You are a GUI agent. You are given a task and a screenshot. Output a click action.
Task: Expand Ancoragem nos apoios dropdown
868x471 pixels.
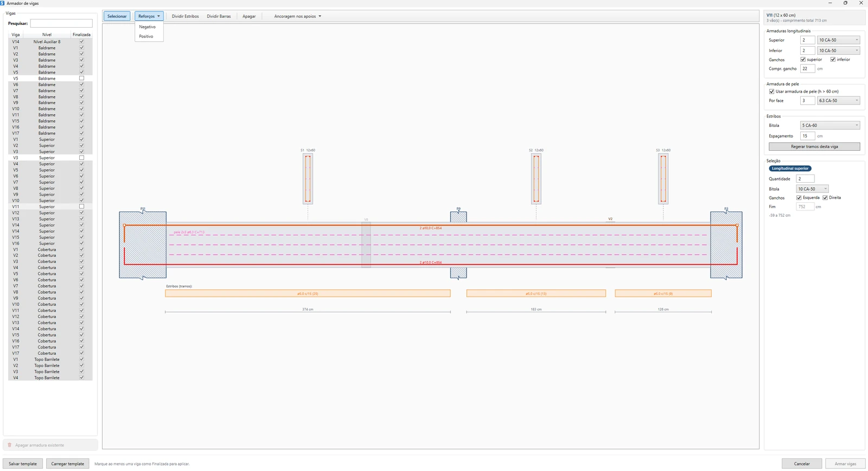coord(297,16)
